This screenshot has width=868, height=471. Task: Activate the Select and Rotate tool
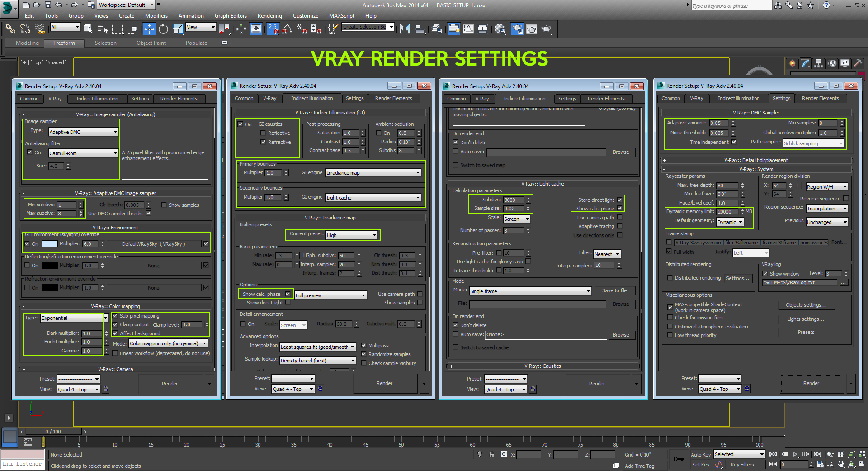click(163, 29)
